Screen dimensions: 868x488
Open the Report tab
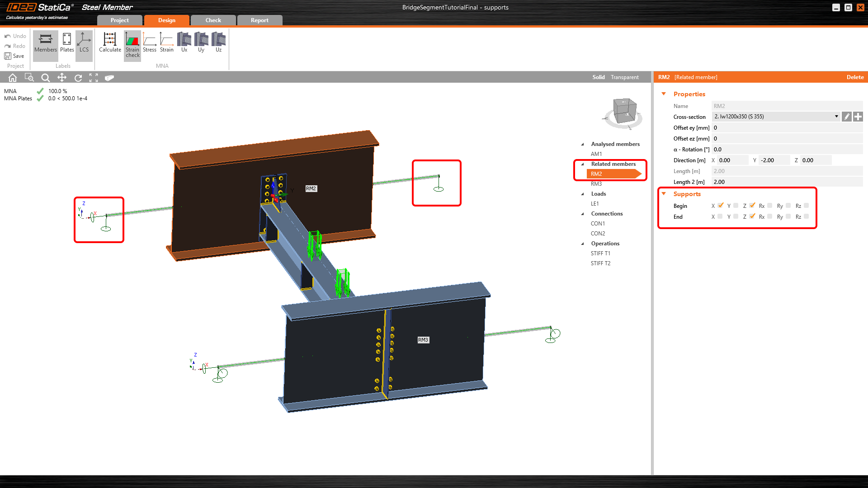click(x=259, y=20)
